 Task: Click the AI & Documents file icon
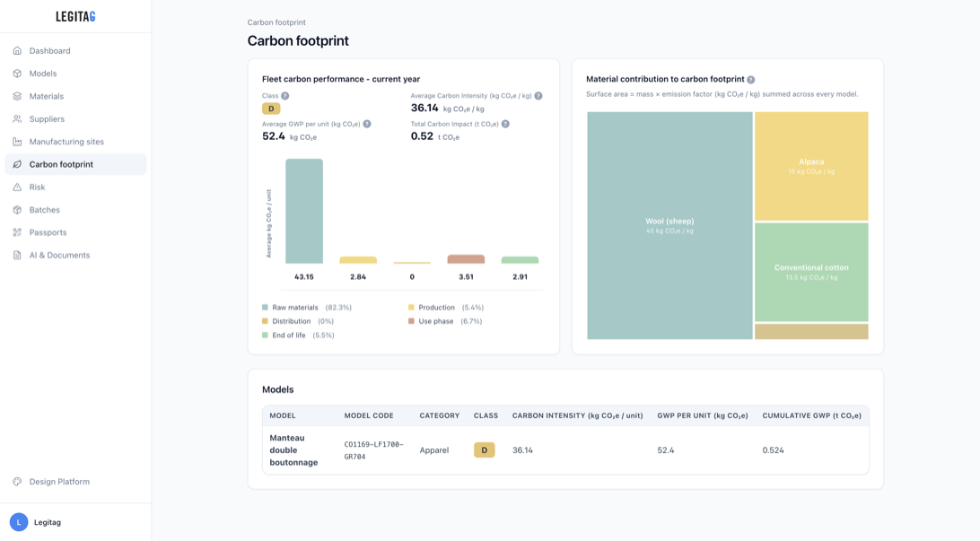pos(17,255)
